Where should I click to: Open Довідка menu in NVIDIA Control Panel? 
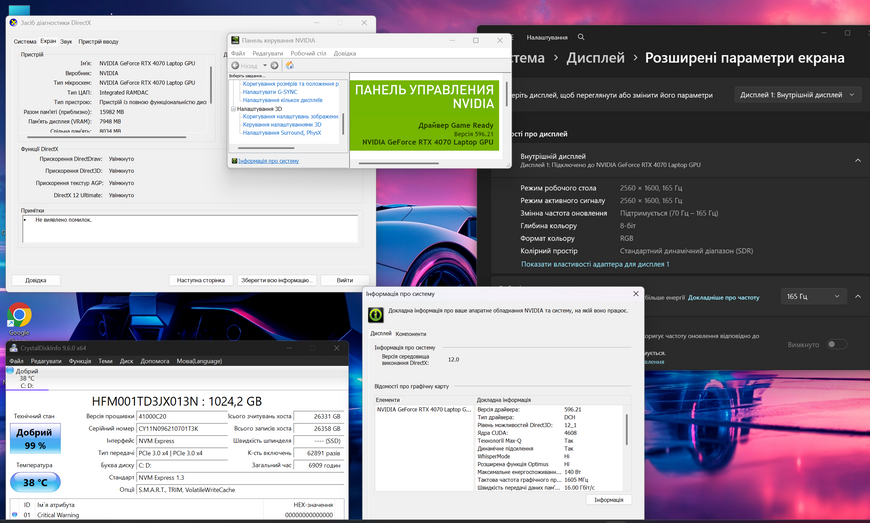345,53
